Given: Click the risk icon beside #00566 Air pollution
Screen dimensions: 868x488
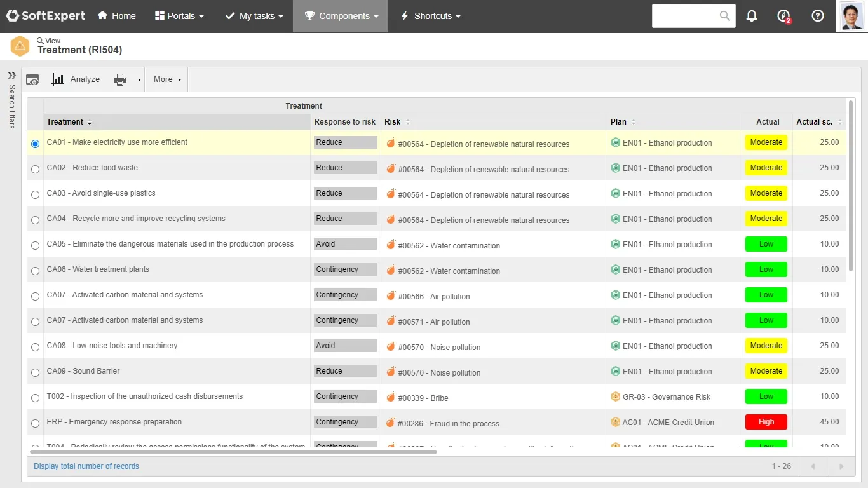Looking at the screenshot, I should pyautogui.click(x=391, y=295).
